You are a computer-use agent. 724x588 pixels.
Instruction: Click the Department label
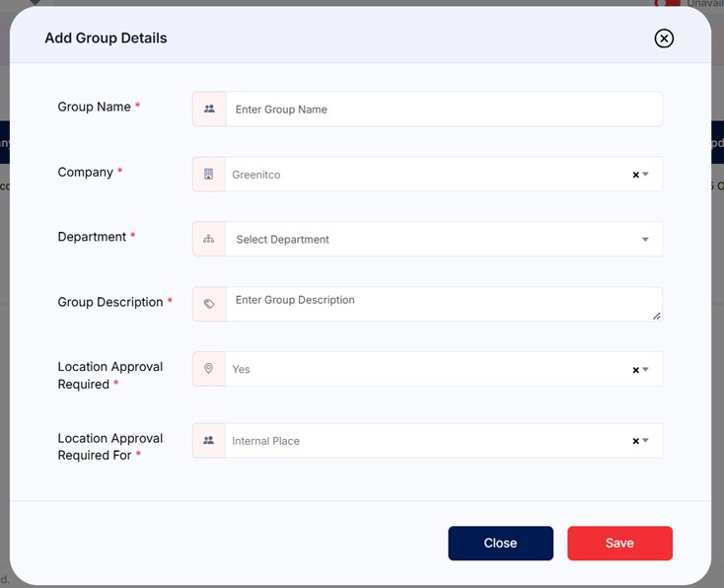click(x=92, y=237)
